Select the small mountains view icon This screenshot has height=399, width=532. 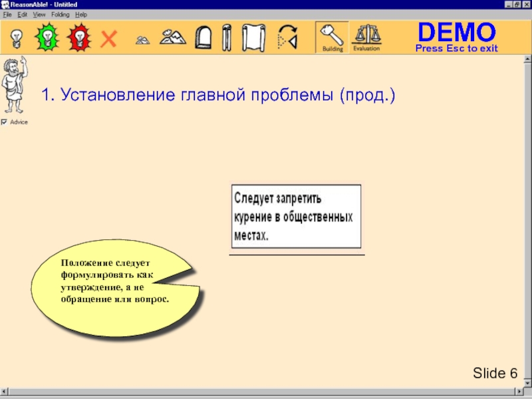tap(142, 40)
